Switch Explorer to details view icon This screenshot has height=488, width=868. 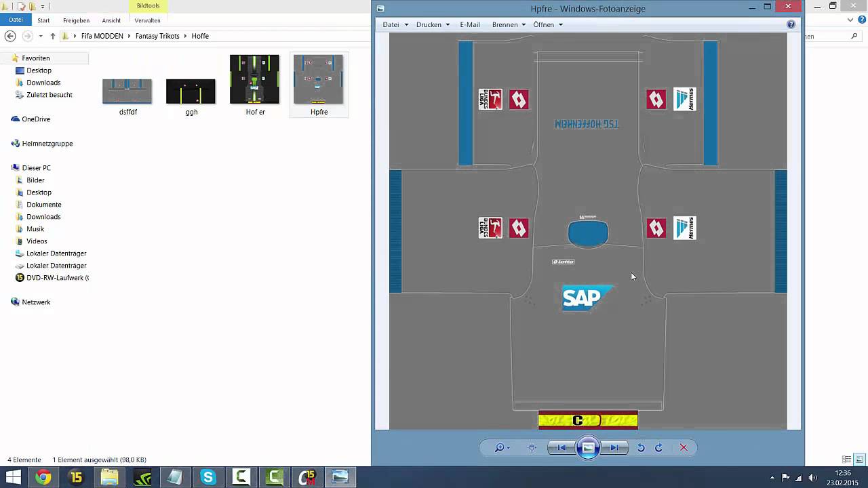pyautogui.click(x=846, y=460)
